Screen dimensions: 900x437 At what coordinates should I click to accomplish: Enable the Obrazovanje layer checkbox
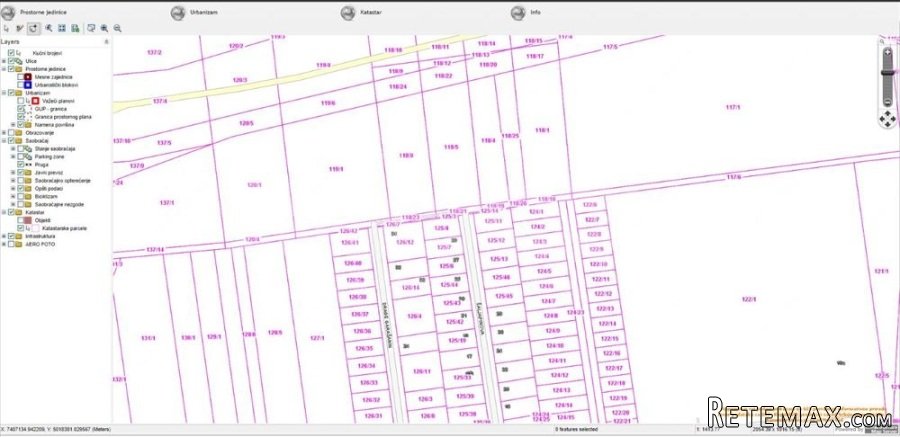(x=11, y=133)
